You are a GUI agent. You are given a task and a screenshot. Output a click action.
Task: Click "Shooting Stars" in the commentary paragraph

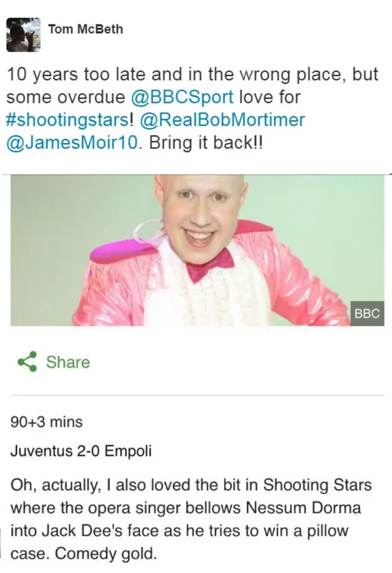[x=317, y=485]
